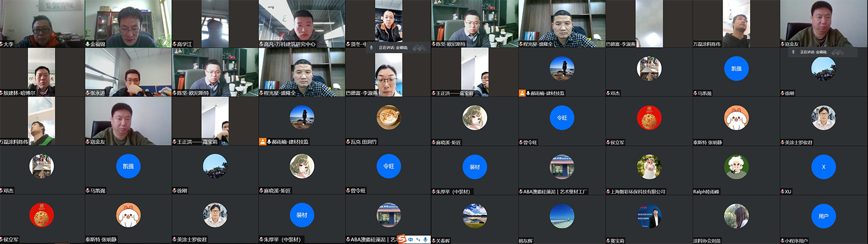
Task: Click the muted mic icon beside 张永进
Action: click(88, 93)
